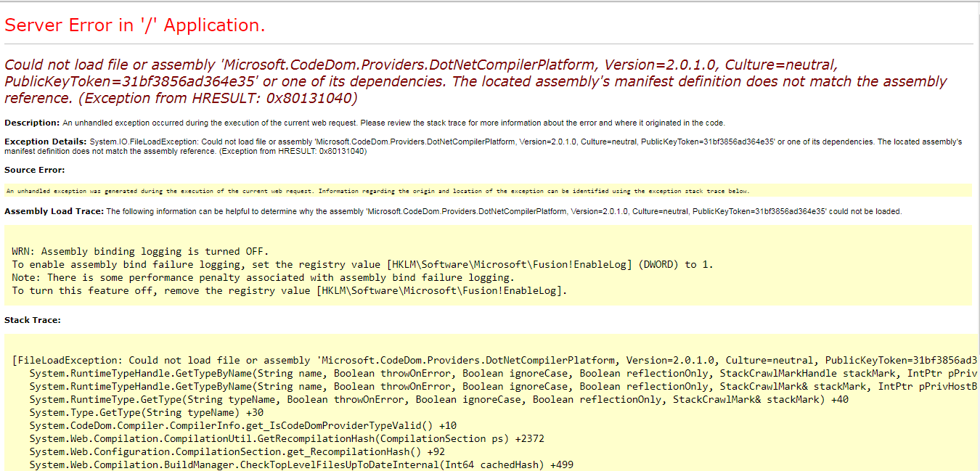980x471 pixels.
Task: Click the 'Source Error:' label
Action: [x=35, y=170]
